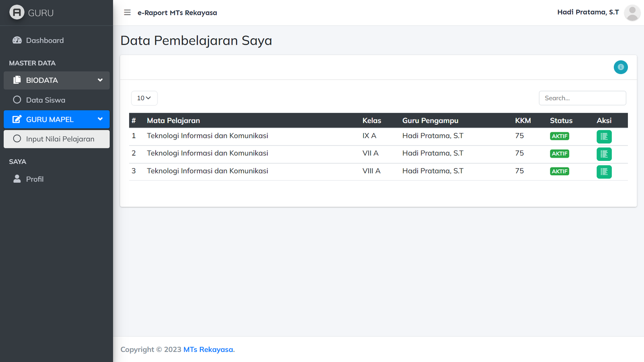The image size is (644, 362).
Task: Open the rows-per-page dropdown showing 10
Action: (x=144, y=98)
